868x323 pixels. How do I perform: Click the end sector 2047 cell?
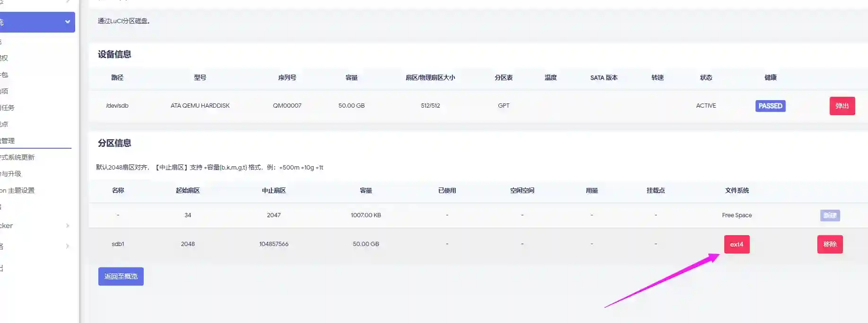(274, 215)
